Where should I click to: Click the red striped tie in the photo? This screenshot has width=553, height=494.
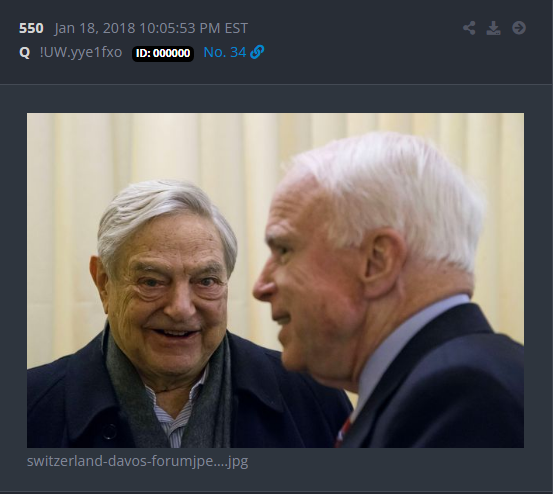pos(343,432)
